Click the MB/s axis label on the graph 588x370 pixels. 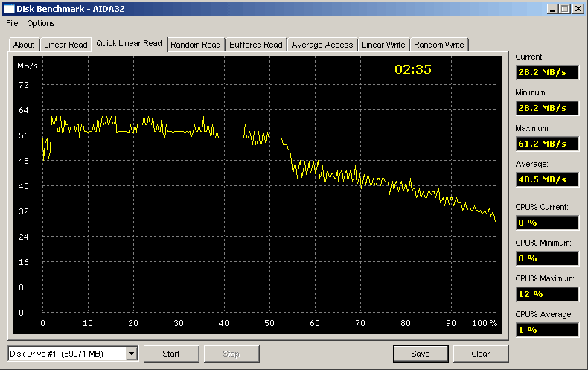pyautogui.click(x=28, y=66)
